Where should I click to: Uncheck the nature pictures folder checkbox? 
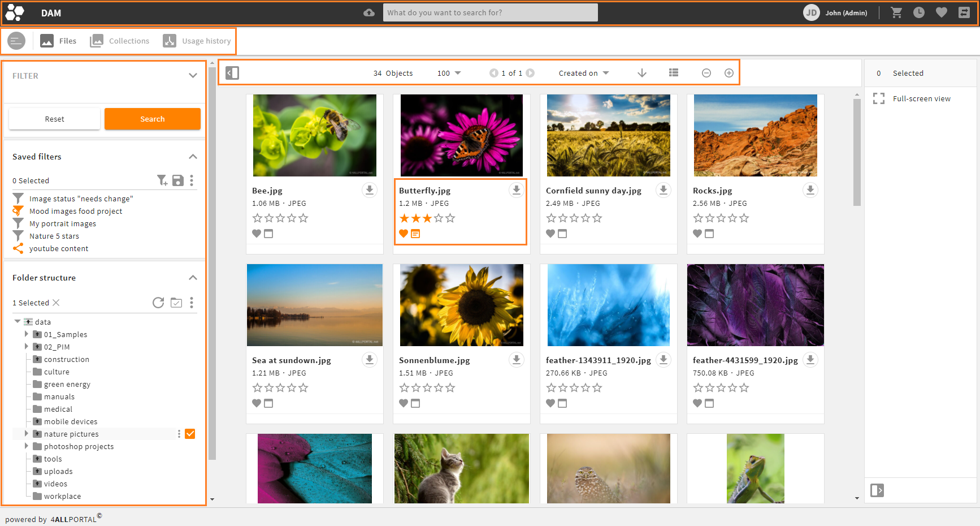190,434
